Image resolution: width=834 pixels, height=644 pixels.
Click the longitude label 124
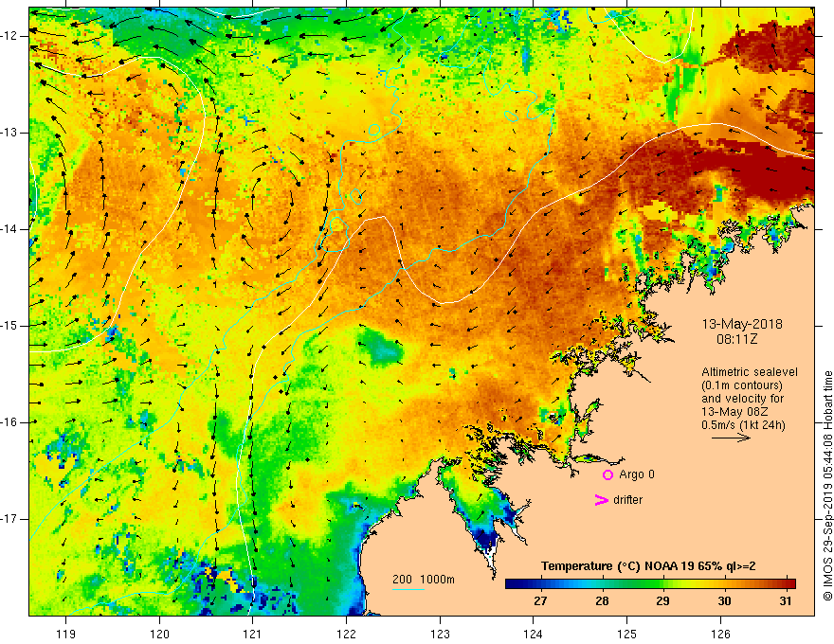click(534, 634)
